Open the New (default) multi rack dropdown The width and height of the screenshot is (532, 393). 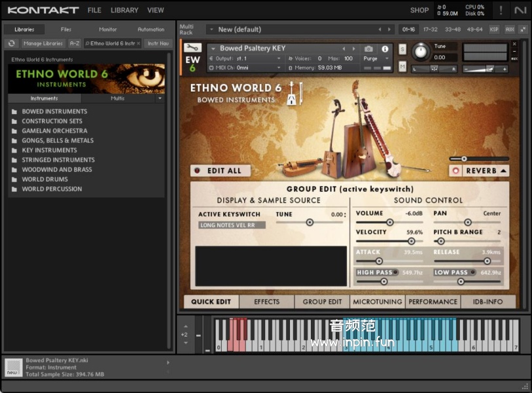(211, 29)
